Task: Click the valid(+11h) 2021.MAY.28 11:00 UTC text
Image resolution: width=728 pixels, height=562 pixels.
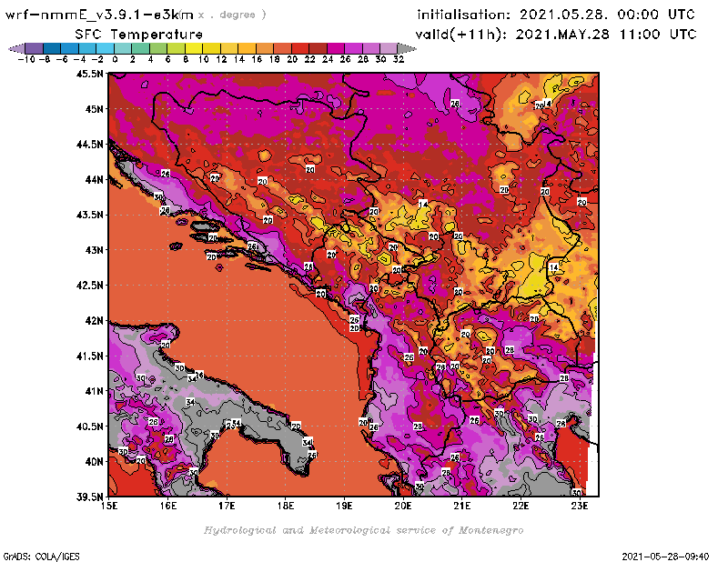Action: click(556, 35)
